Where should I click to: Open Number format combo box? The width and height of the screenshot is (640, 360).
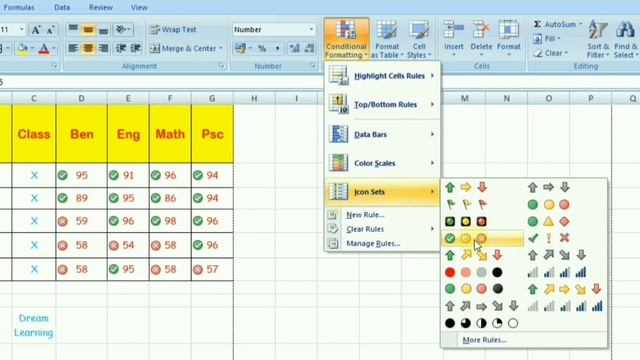click(x=274, y=29)
